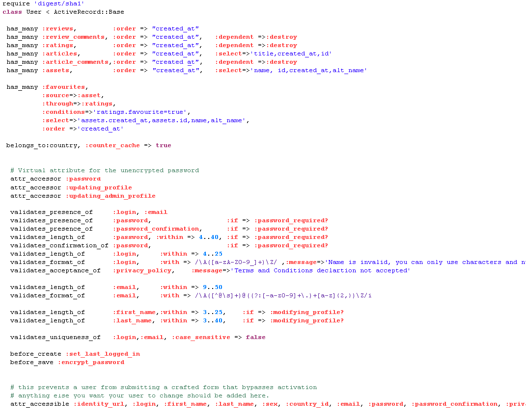Screen dimensions: 526x420
Task: Click the 'Terms and Conditions' message string
Action: (x=320, y=270)
